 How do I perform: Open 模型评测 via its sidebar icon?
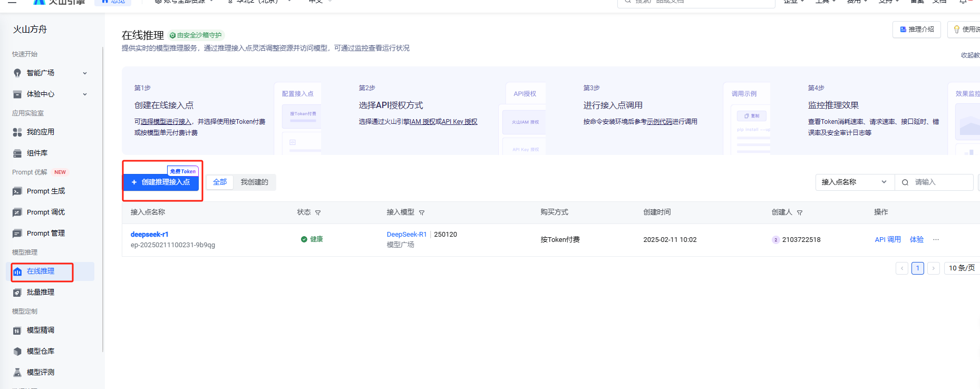(17, 373)
